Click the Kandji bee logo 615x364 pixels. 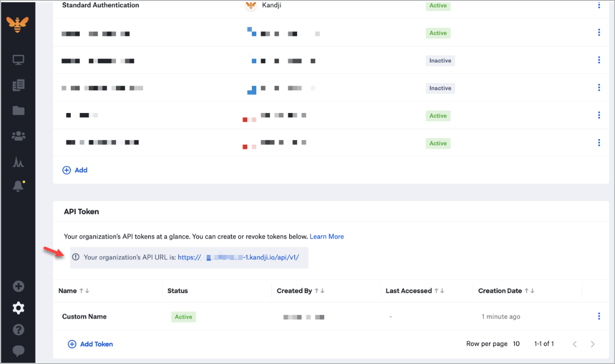click(x=18, y=24)
